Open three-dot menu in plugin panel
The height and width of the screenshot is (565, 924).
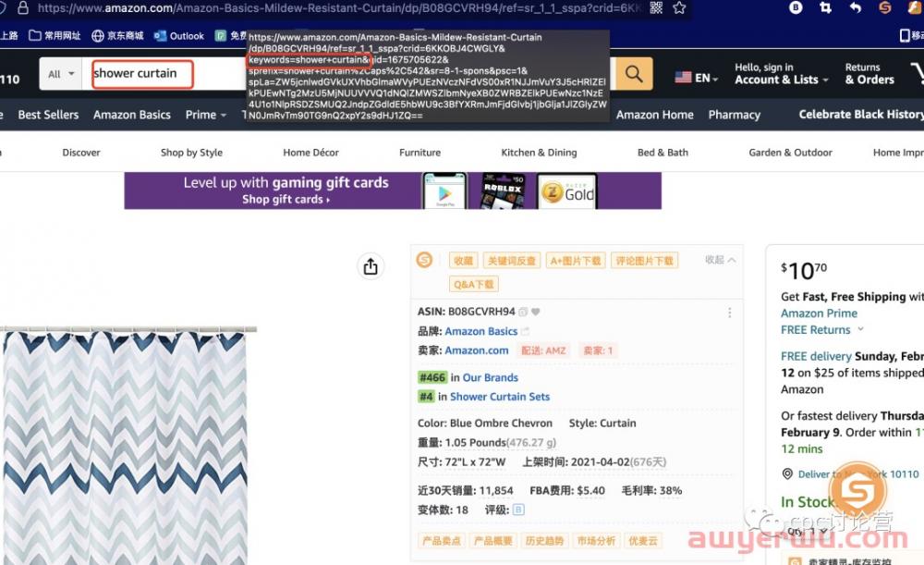point(730,313)
